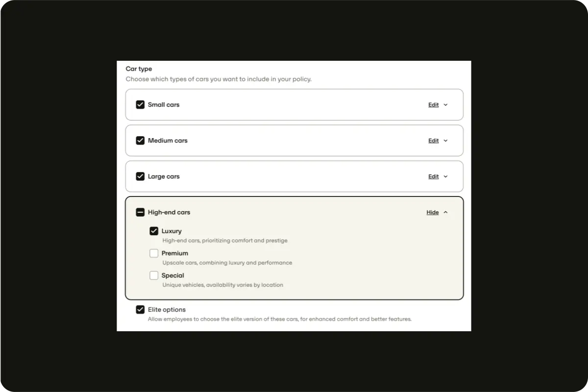Click the Luxury option label
Viewport: 588px width, 392px height.
pos(171,231)
